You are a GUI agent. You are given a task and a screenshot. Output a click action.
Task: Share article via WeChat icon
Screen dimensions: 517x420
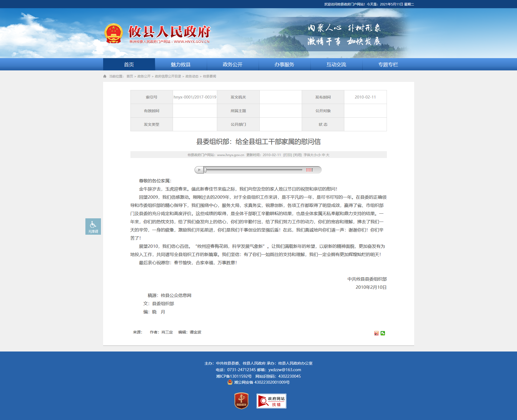pyautogui.click(x=383, y=333)
